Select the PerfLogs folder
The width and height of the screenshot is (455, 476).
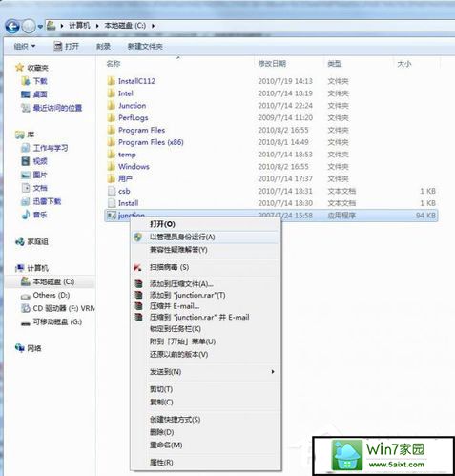(x=128, y=117)
